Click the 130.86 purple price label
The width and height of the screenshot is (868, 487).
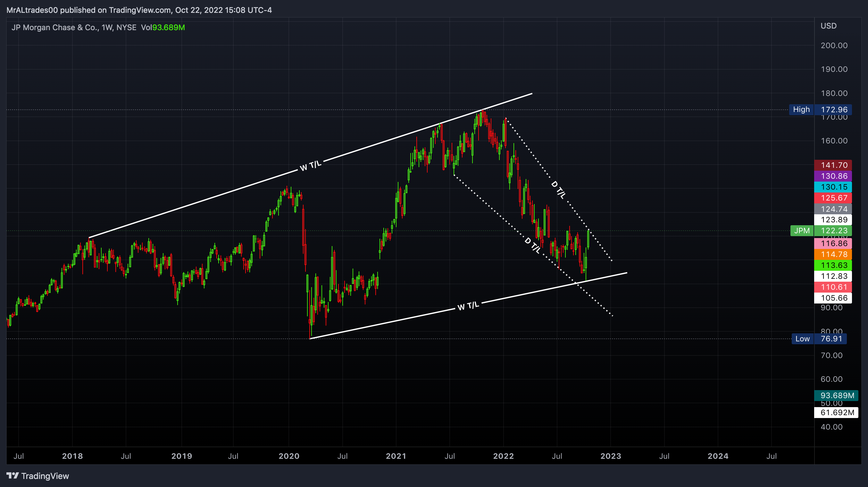pos(833,176)
